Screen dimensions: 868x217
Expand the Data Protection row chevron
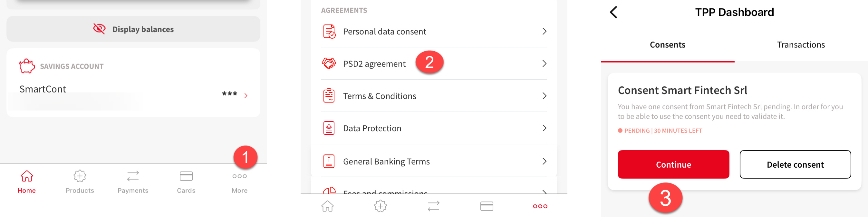tap(544, 128)
